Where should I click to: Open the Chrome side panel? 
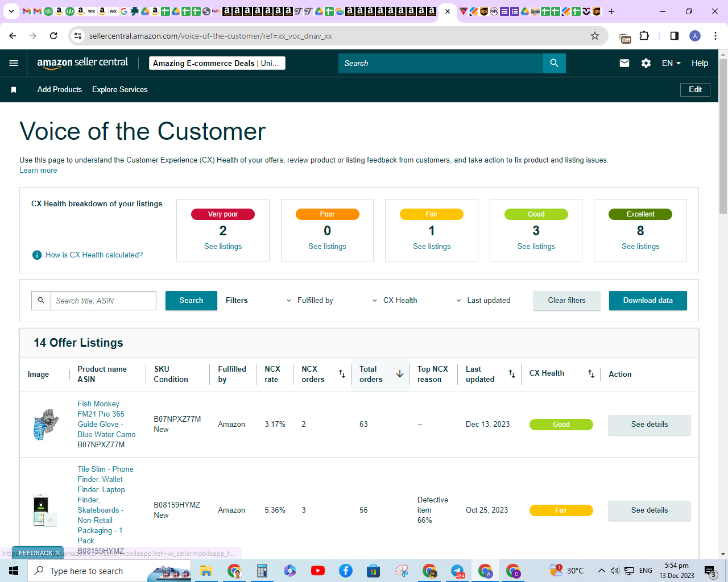click(675, 36)
